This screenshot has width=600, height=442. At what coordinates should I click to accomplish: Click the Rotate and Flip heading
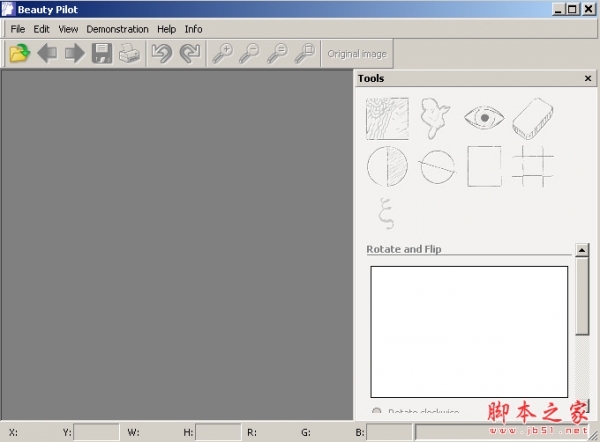tap(404, 249)
